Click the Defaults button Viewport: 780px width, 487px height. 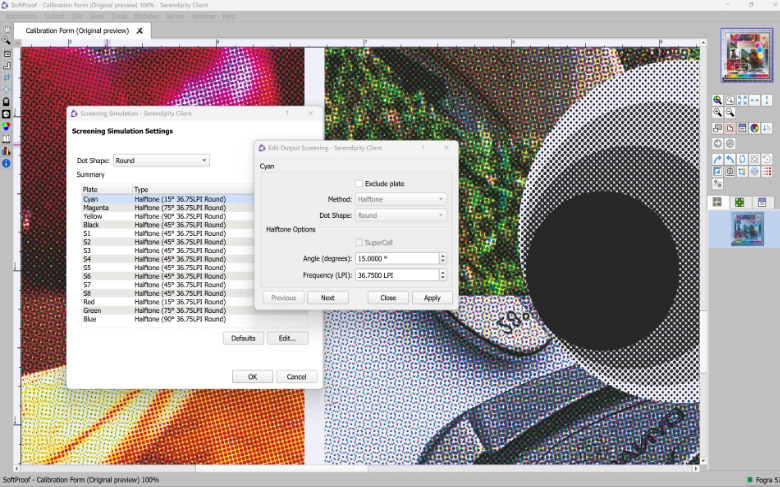click(243, 338)
